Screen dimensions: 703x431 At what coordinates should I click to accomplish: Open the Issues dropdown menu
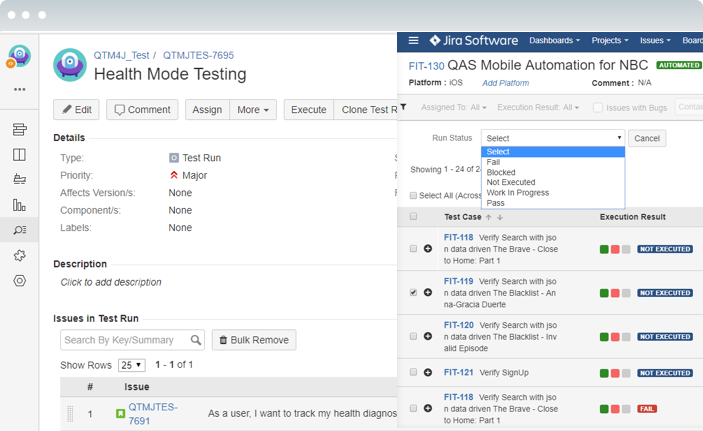click(x=655, y=40)
